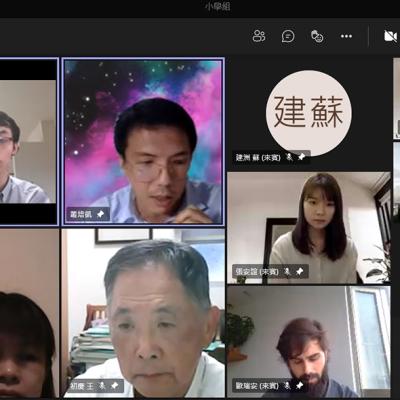The height and width of the screenshot is (400, 400).
Task: Click muted mic icon beside 張安誼 label
Action: coord(288,272)
